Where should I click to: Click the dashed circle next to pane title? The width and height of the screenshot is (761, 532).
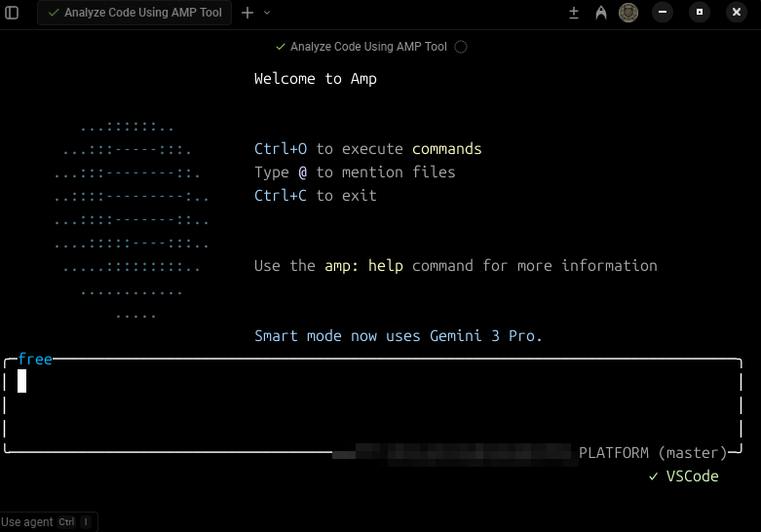tap(461, 47)
